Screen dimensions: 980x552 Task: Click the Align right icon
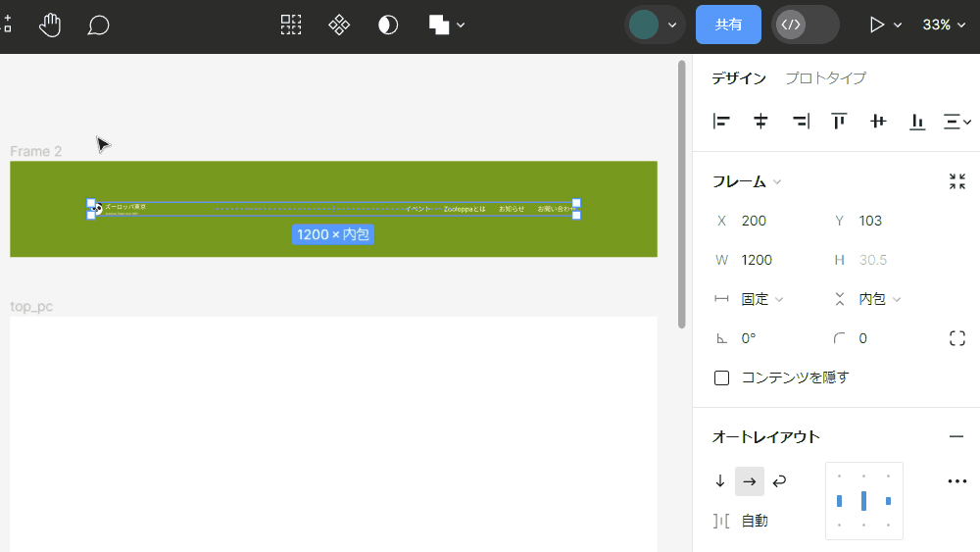(801, 121)
